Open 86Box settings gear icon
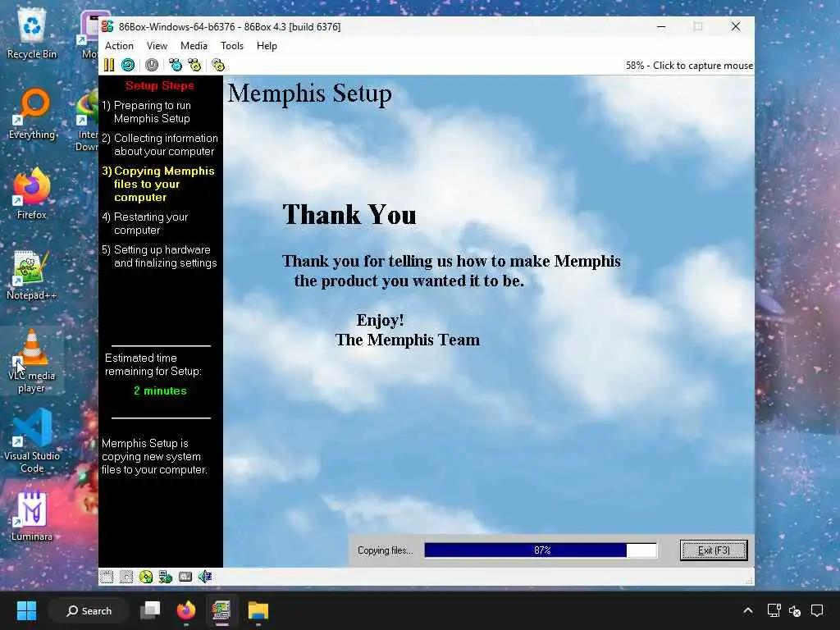840x630 pixels. pyautogui.click(x=218, y=66)
